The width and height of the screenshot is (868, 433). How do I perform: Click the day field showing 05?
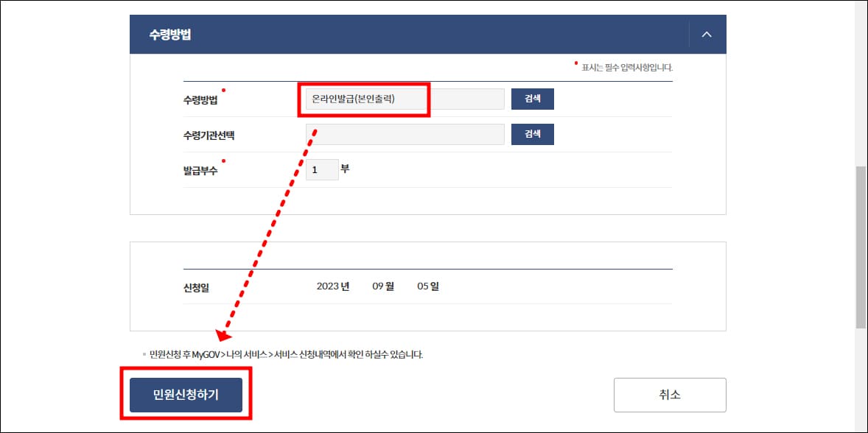pos(424,287)
